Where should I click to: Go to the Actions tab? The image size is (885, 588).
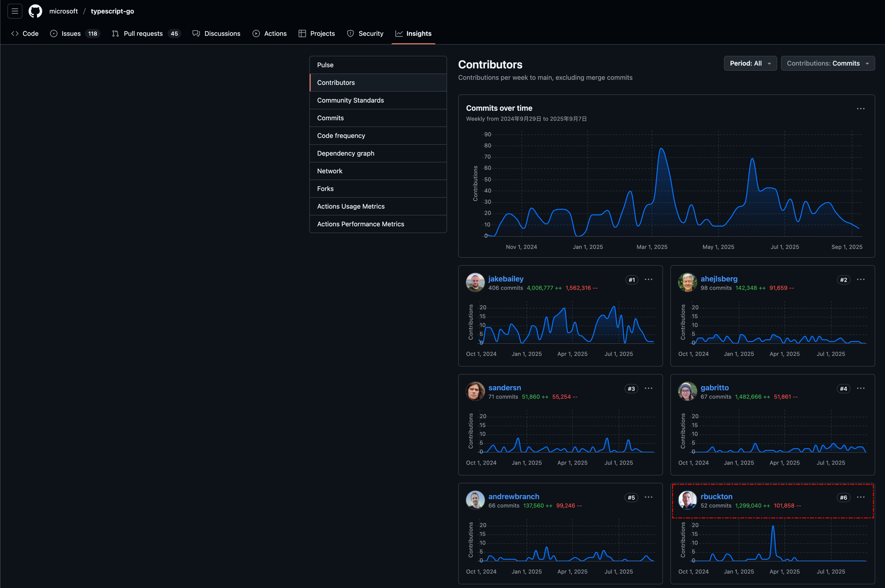pos(270,33)
